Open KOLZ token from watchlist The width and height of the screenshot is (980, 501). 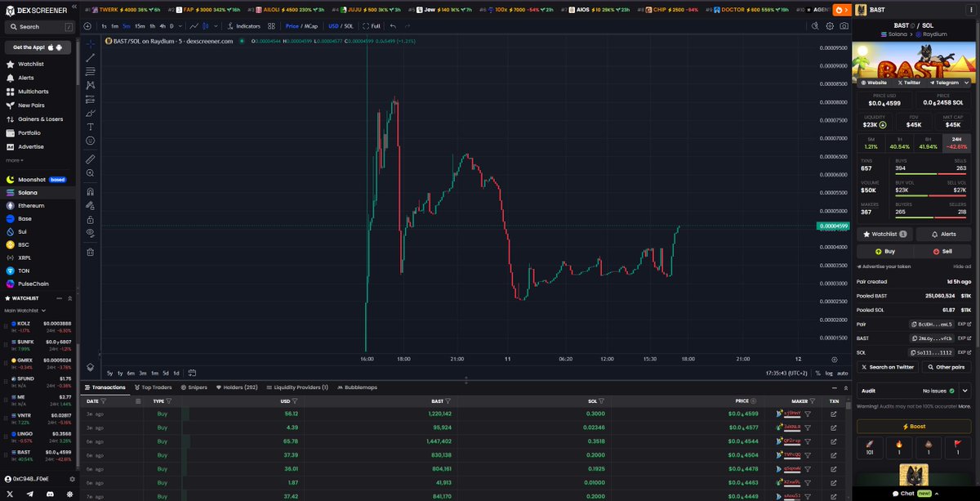tap(39, 326)
